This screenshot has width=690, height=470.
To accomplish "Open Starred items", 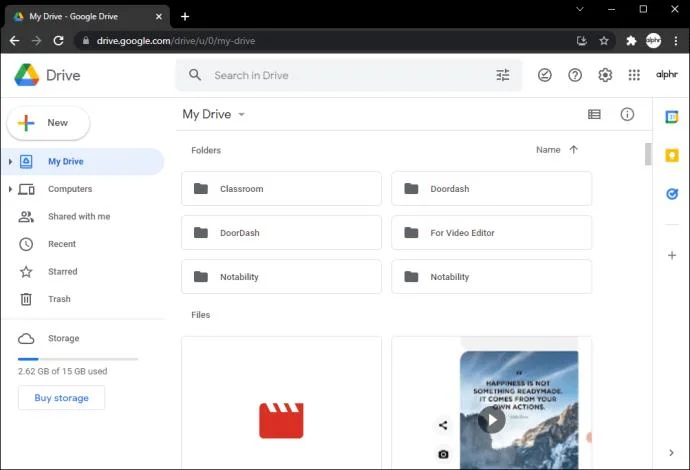I will (x=83, y=272).
